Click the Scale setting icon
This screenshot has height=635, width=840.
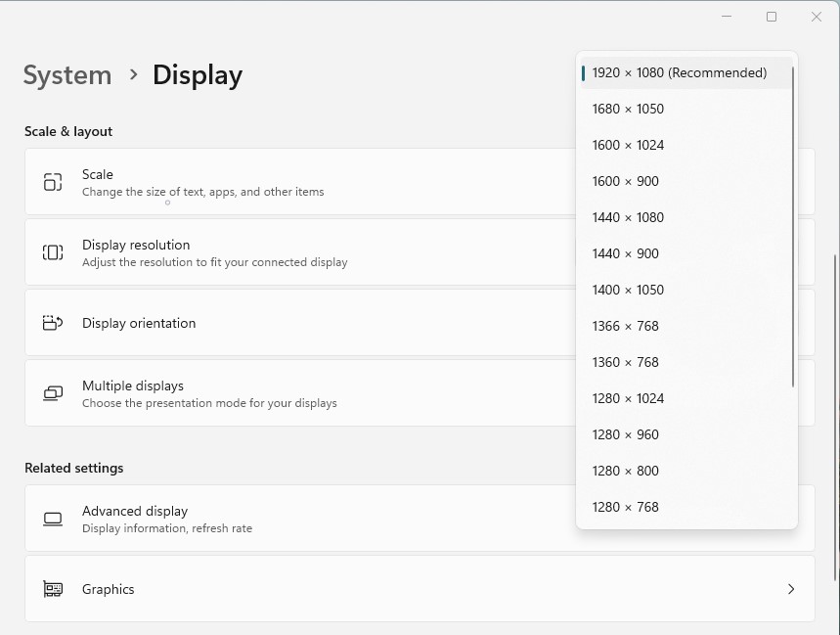coord(53,182)
